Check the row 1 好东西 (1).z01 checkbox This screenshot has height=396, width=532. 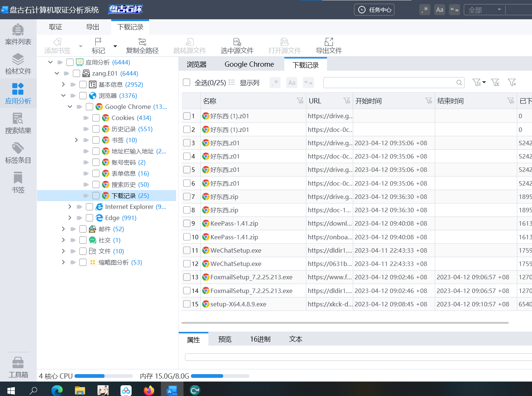click(187, 116)
